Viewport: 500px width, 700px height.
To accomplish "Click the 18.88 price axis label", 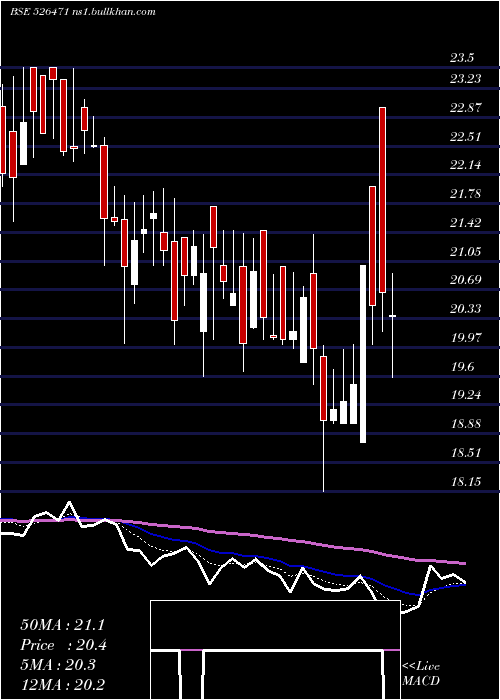I will coord(466,424).
